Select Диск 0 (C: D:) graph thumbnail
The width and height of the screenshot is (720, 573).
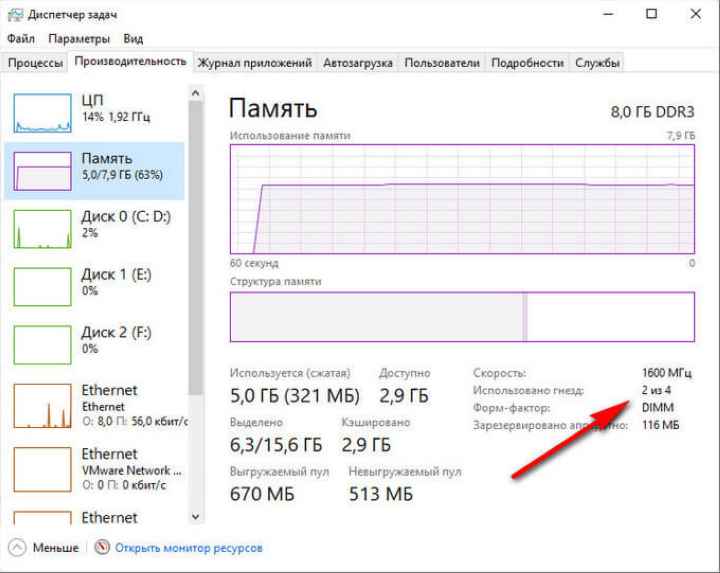pos(42,229)
